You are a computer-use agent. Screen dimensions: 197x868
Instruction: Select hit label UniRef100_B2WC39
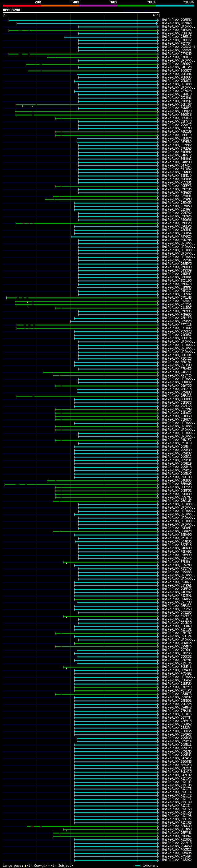(x=177, y=826)
